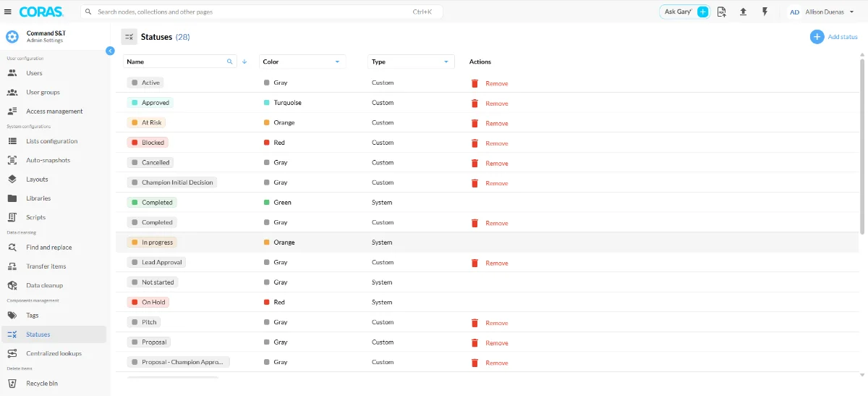868x396 pixels.
Task: Click the statuses panel toggle icon beside title
Action: tap(129, 37)
